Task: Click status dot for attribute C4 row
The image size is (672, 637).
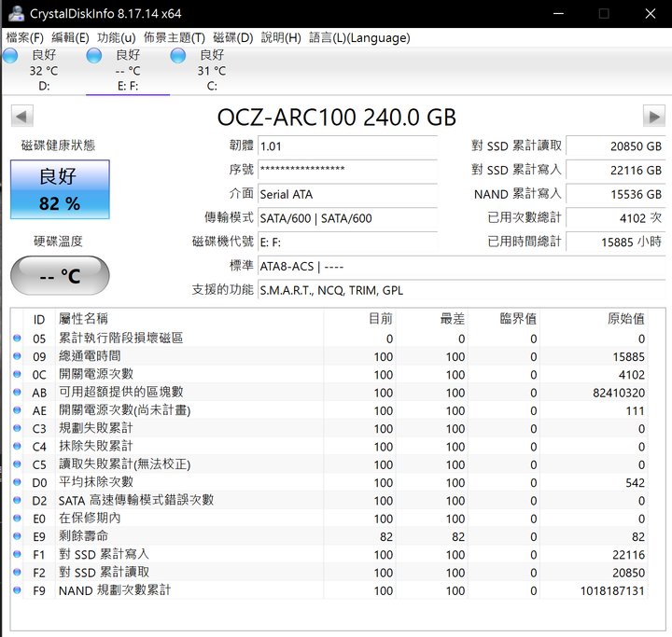Action: coord(17,446)
